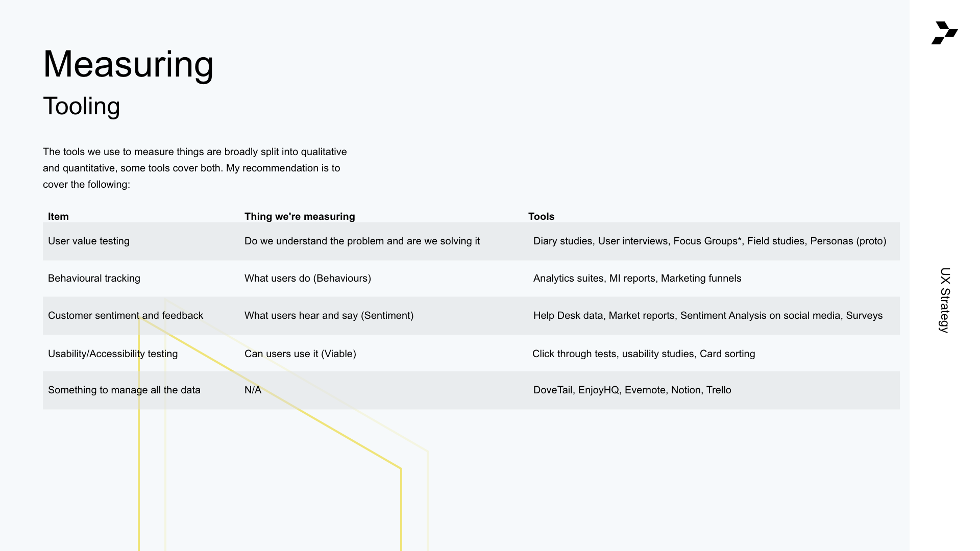
Task: Click the vertical UX Strategy label
Action: [945, 300]
